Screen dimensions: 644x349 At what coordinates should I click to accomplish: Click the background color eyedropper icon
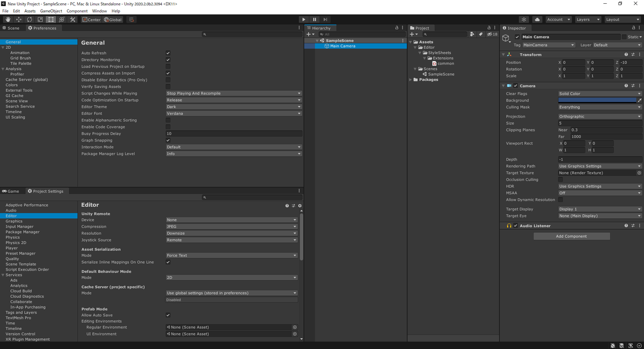click(x=639, y=100)
